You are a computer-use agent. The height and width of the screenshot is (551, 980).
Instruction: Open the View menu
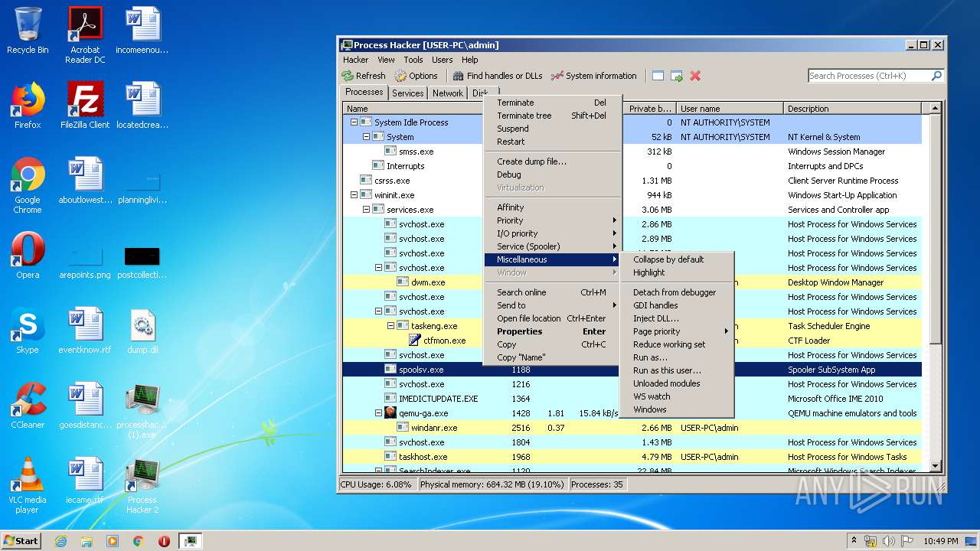(386, 60)
